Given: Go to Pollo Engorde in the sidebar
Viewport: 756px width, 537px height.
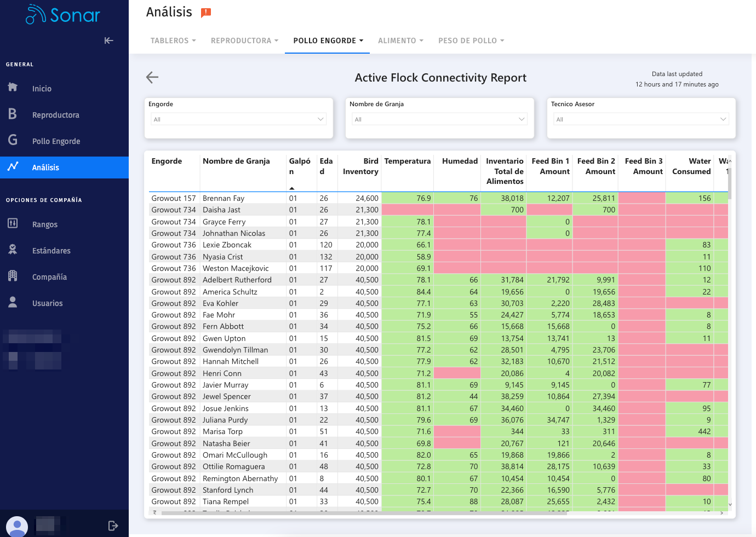Looking at the screenshot, I should coord(56,141).
